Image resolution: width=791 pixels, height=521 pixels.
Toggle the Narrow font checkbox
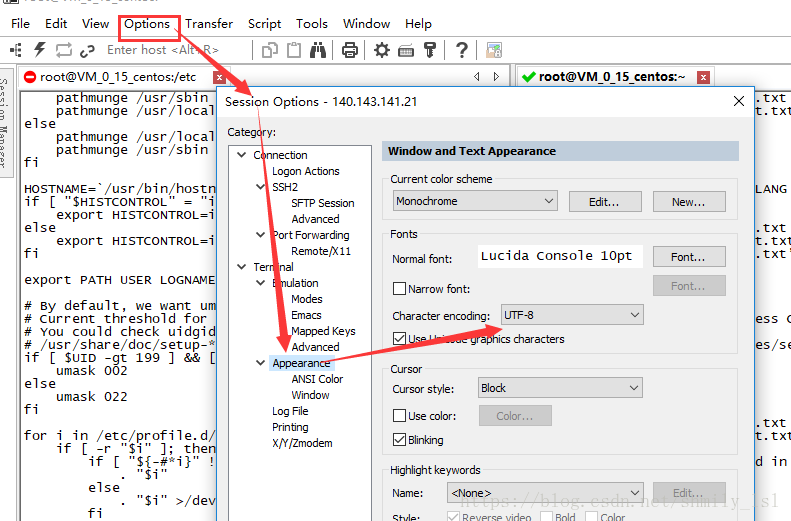tap(399, 288)
